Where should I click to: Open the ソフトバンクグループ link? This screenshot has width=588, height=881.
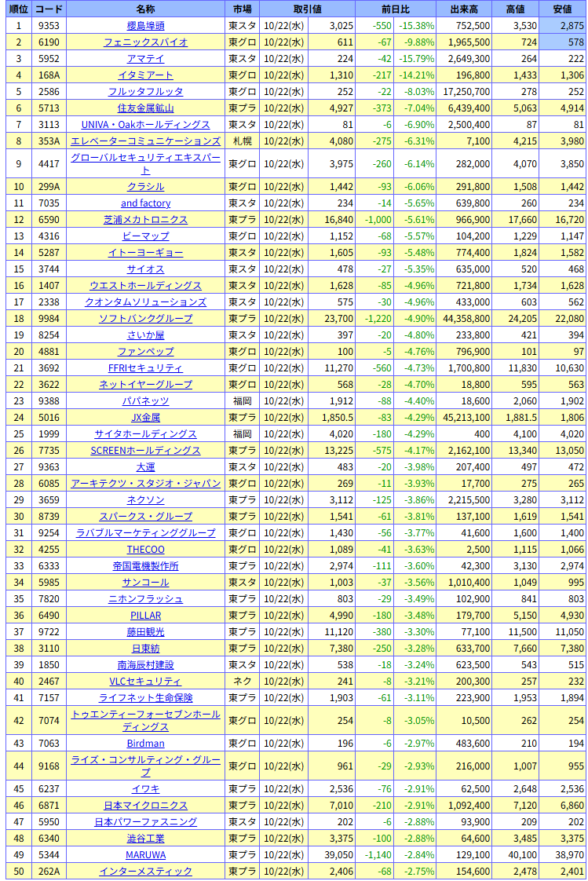[145, 319]
